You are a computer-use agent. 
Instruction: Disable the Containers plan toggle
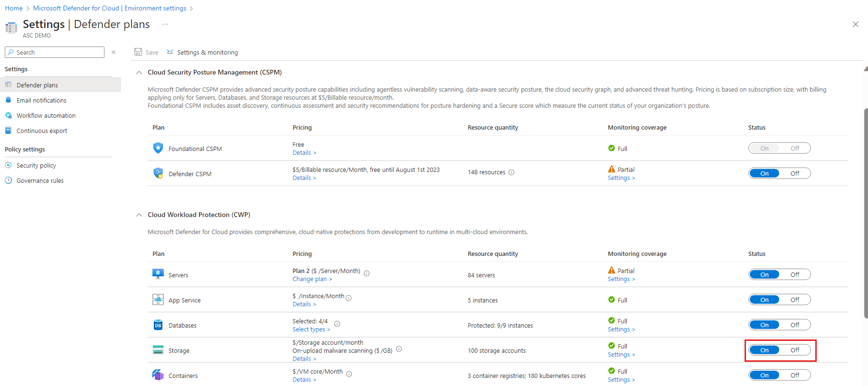794,375
